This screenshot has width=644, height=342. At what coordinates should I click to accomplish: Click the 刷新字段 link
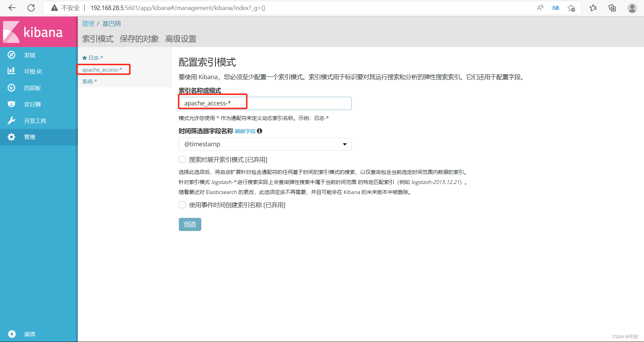tap(245, 131)
